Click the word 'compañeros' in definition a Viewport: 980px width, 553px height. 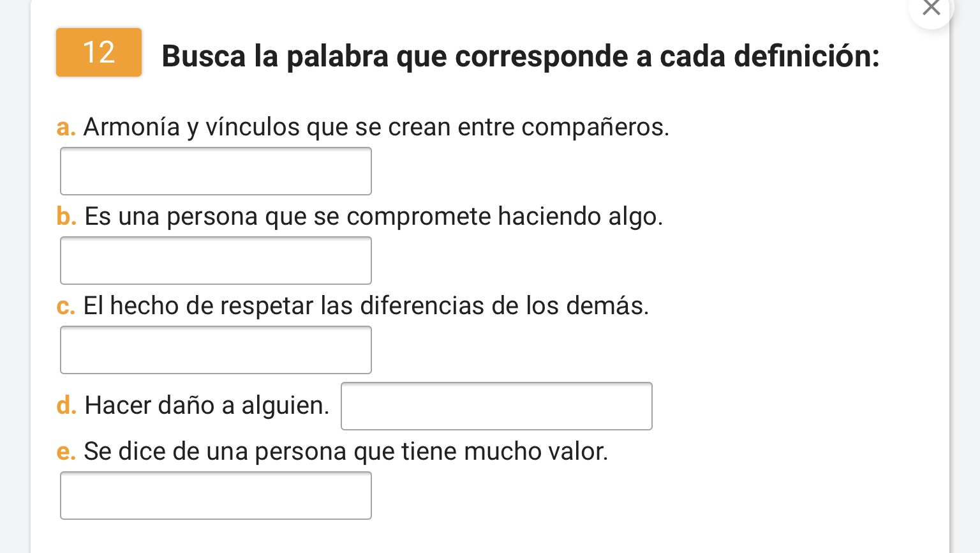tap(593, 127)
